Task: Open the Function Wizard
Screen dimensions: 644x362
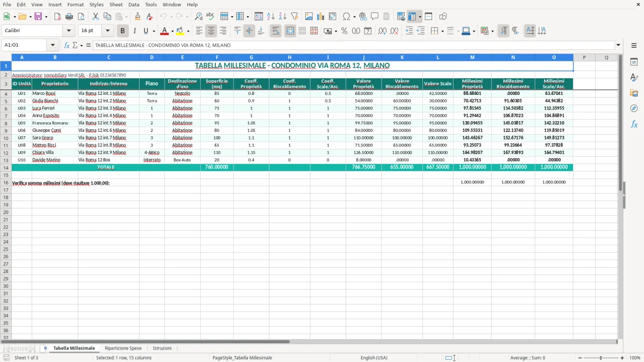Action: coord(67,45)
